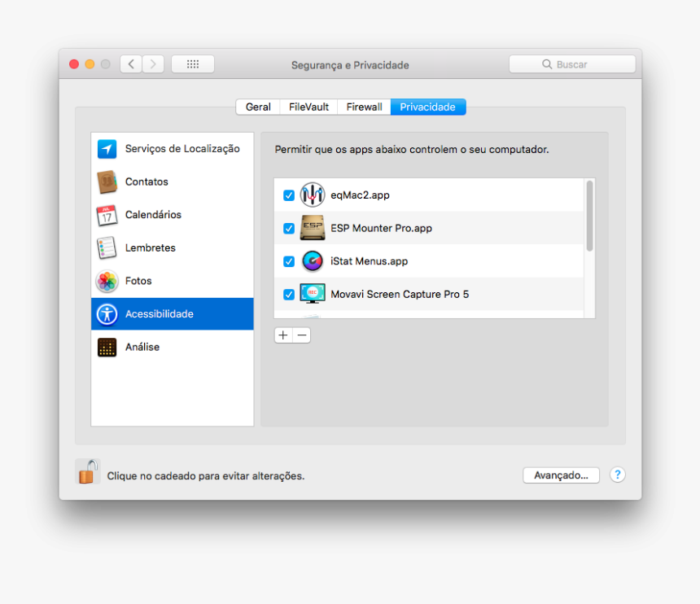Click the app list vertical scrollbar
700x604 pixels.
(x=589, y=216)
